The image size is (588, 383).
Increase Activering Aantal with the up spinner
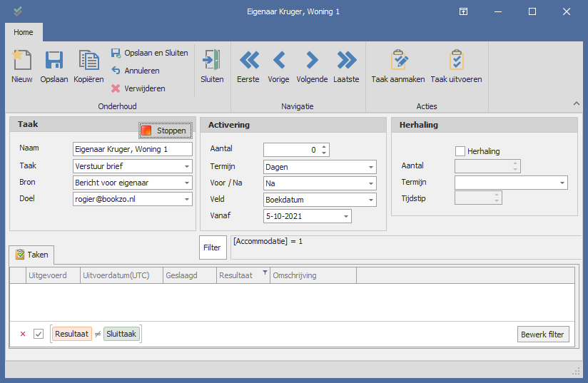324,146
